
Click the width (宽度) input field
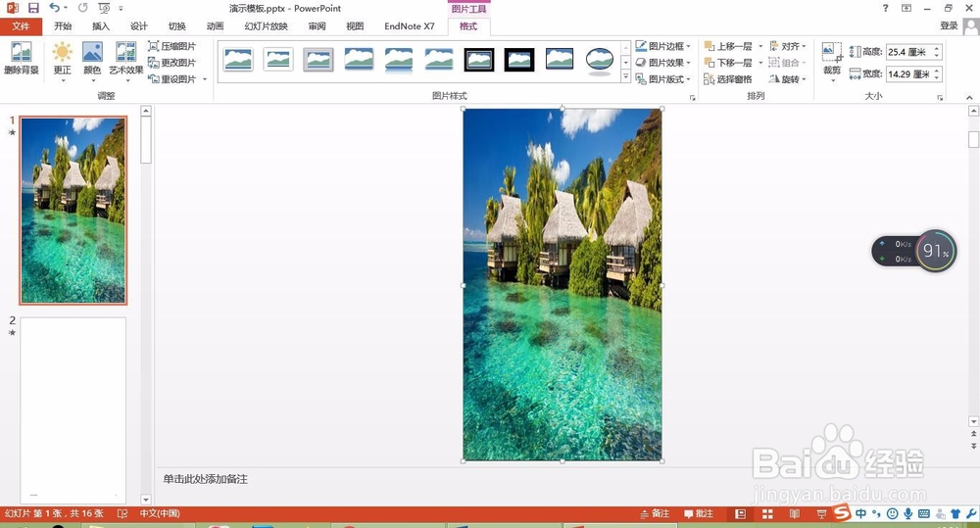coord(908,74)
